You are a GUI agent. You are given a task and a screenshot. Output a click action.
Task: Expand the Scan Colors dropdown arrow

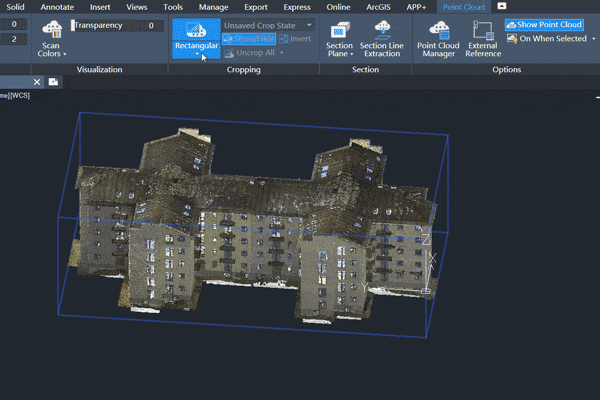pos(65,54)
